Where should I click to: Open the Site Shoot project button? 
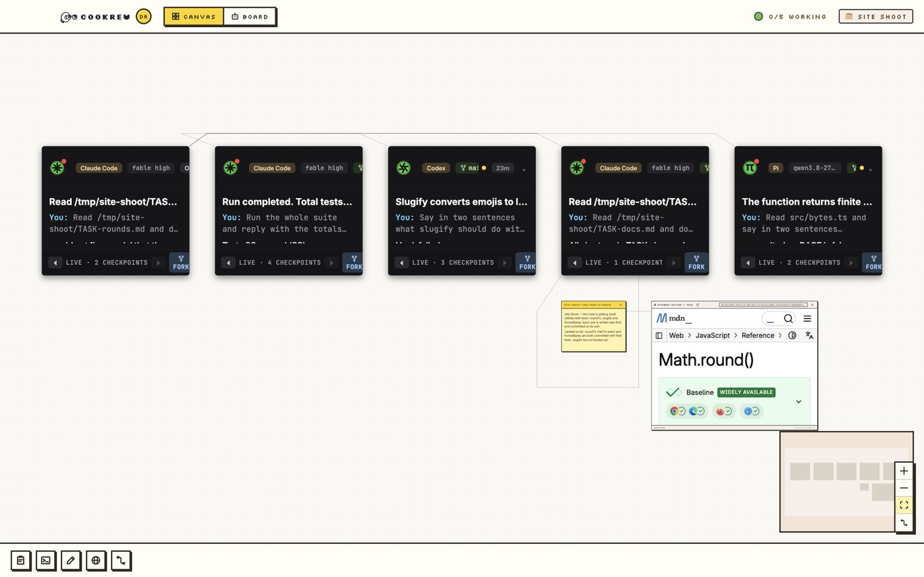tap(876, 17)
